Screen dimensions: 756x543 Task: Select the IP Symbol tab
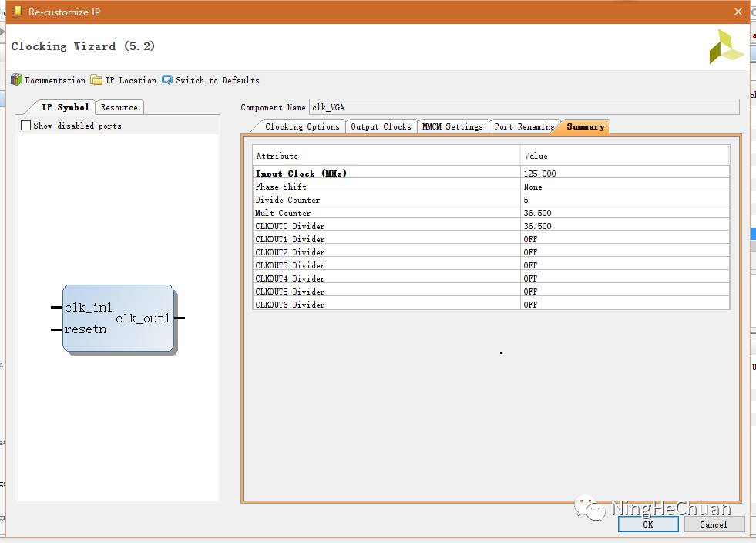tap(65, 107)
